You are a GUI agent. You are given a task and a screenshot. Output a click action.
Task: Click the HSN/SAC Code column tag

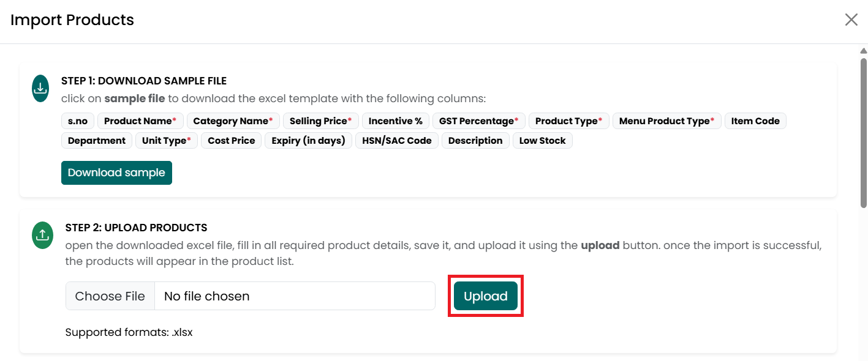click(396, 141)
